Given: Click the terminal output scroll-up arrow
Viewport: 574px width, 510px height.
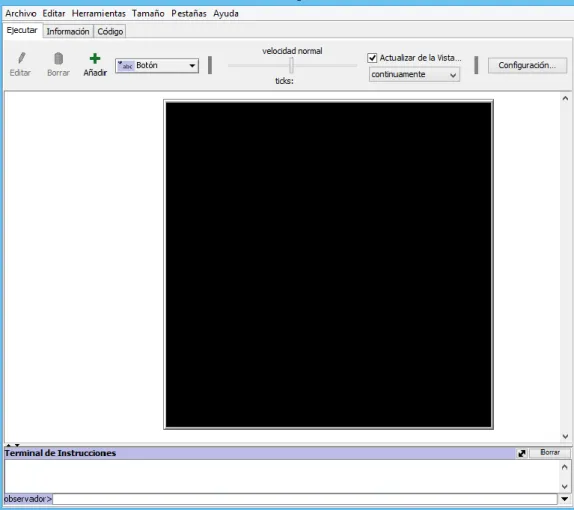Looking at the screenshot, I should (x=564, y=467).
